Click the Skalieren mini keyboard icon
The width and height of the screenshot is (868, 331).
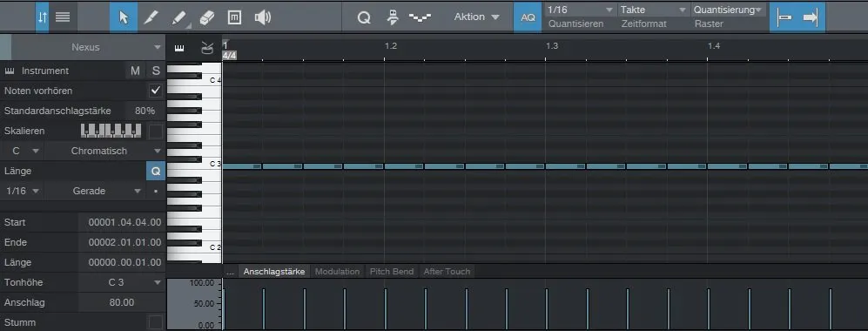click(111, 131)
